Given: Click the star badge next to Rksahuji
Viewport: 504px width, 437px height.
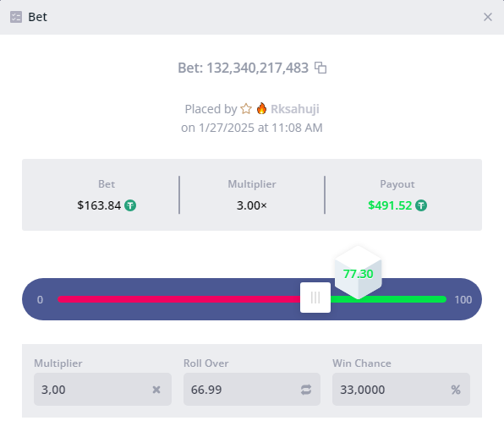Looking at the screenshot, I should click(x=246, y=109).
